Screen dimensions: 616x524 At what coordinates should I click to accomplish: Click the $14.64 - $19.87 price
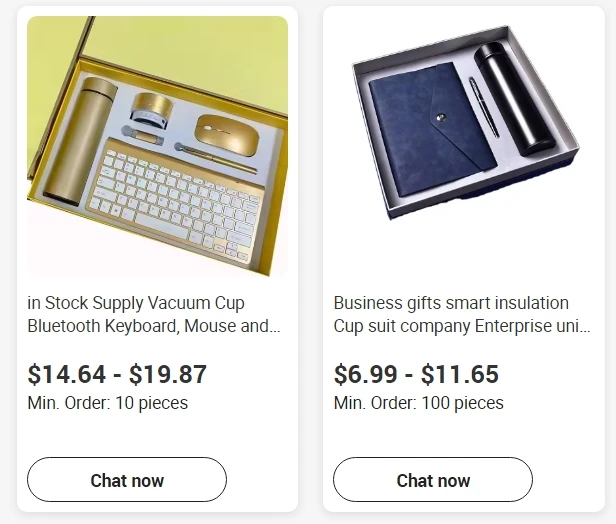(117, 374)
